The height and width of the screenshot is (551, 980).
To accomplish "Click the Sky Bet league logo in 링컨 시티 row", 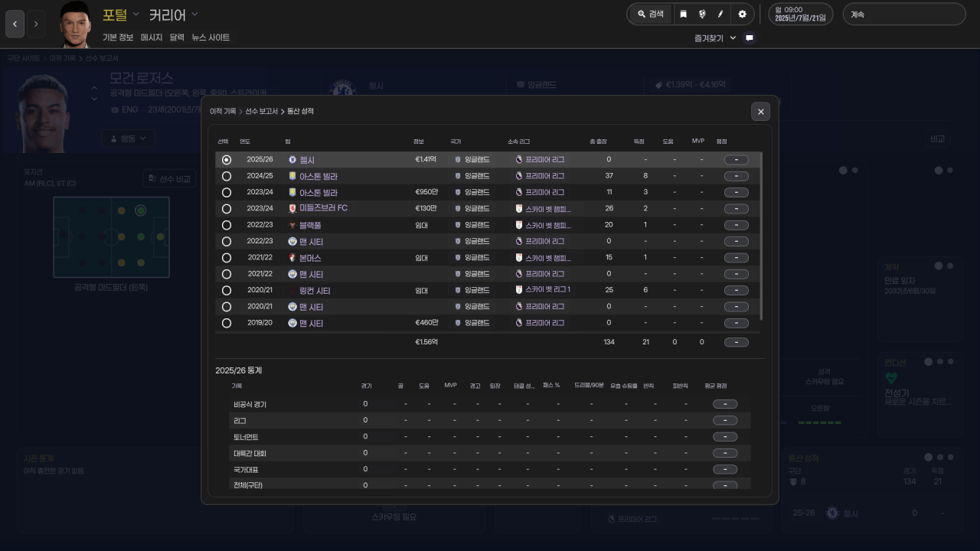I will coord(520,290).
